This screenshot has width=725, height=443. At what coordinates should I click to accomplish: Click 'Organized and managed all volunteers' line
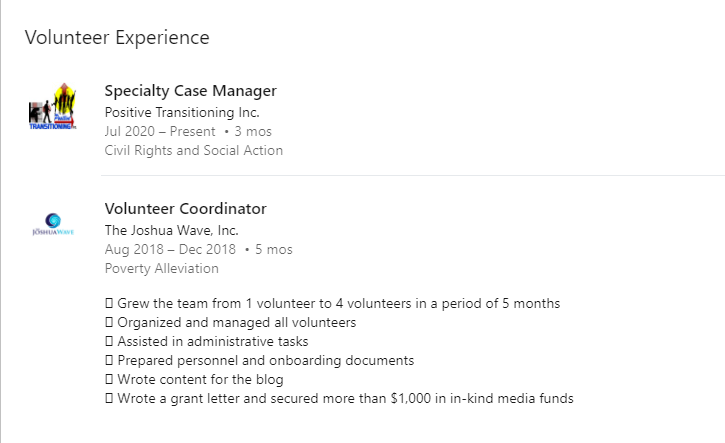[231, 322]
